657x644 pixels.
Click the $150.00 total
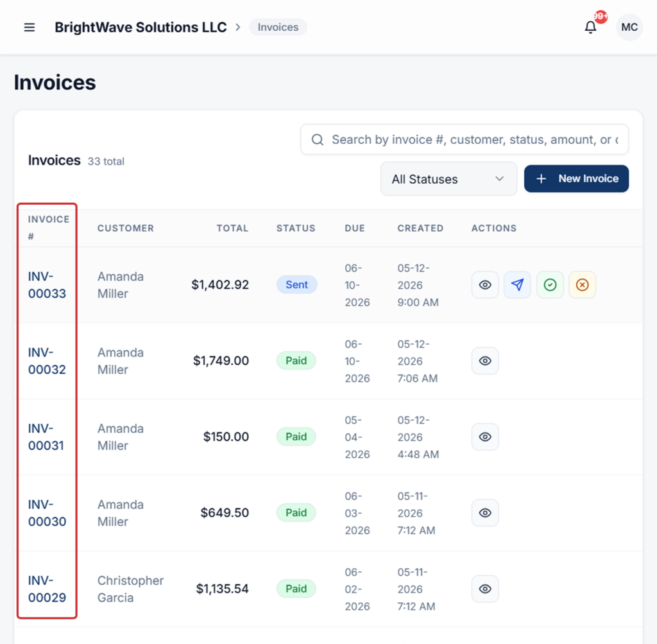(226, 437)
